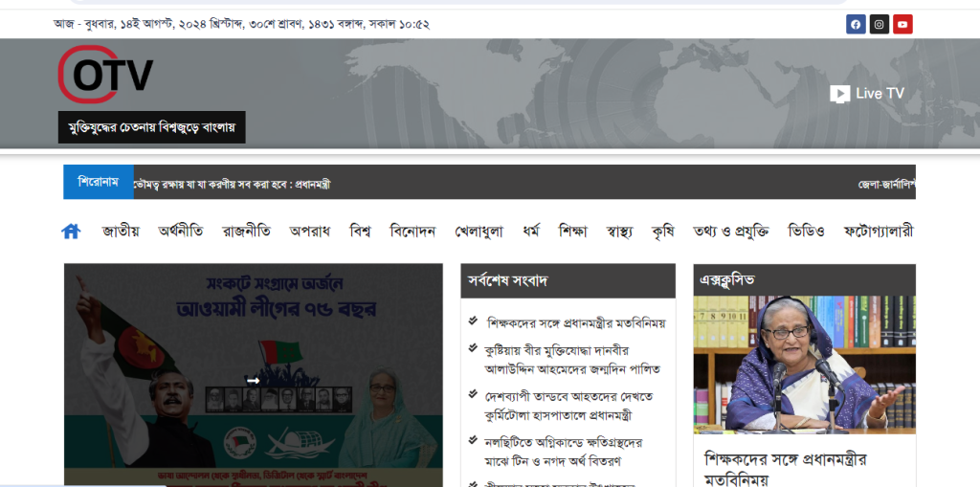Image resolution: width=980 pixels, height=487 pixels.
Task: Click the শিরোনাম headline label
Action: (x=98, y=182)
